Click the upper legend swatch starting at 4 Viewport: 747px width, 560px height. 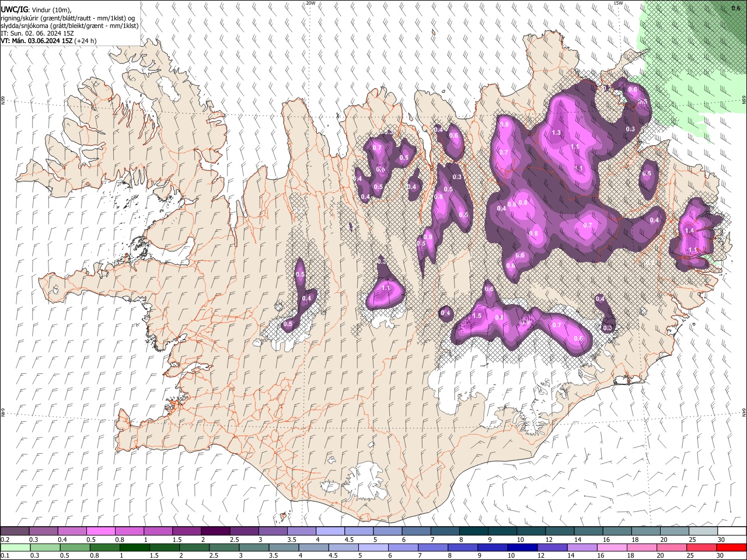point(330,531)
